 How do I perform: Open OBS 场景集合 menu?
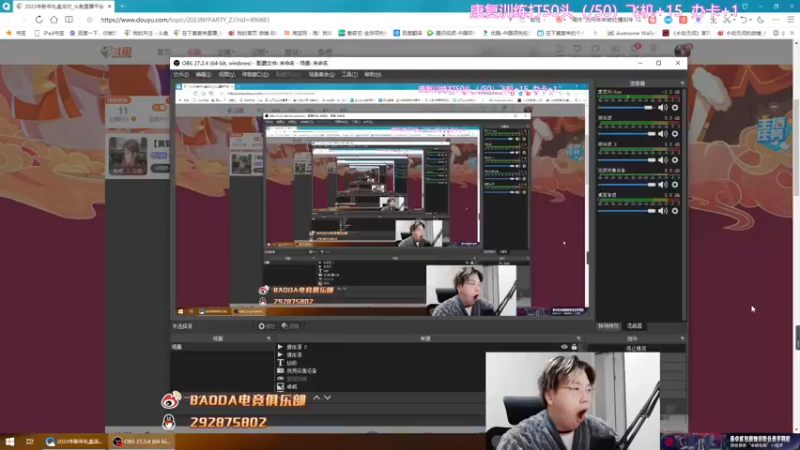coord(321,74)
